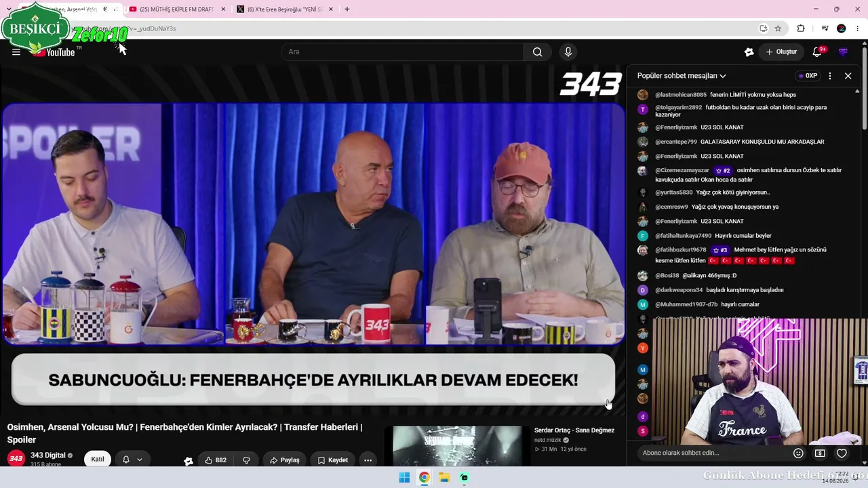This screenshot has width=868, height=488.
Task: Click the Chrome taskbar icon
Action: [424, 478]
